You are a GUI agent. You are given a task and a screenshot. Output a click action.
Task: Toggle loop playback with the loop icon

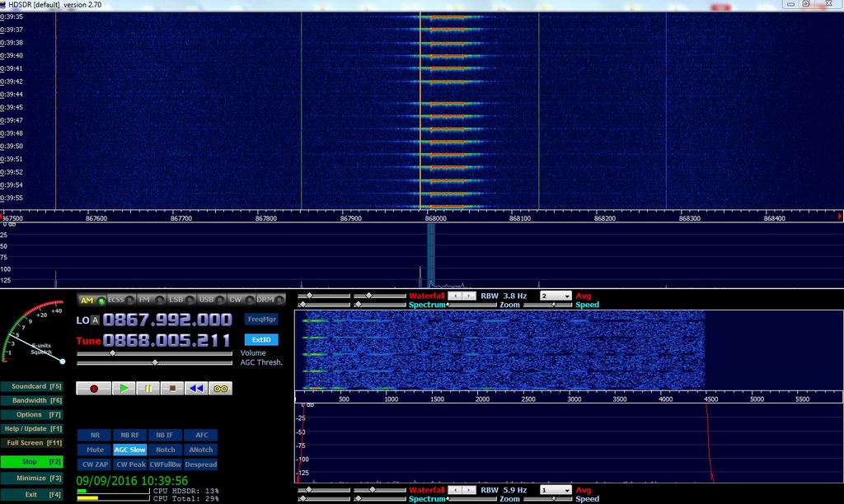pos(220,388)
